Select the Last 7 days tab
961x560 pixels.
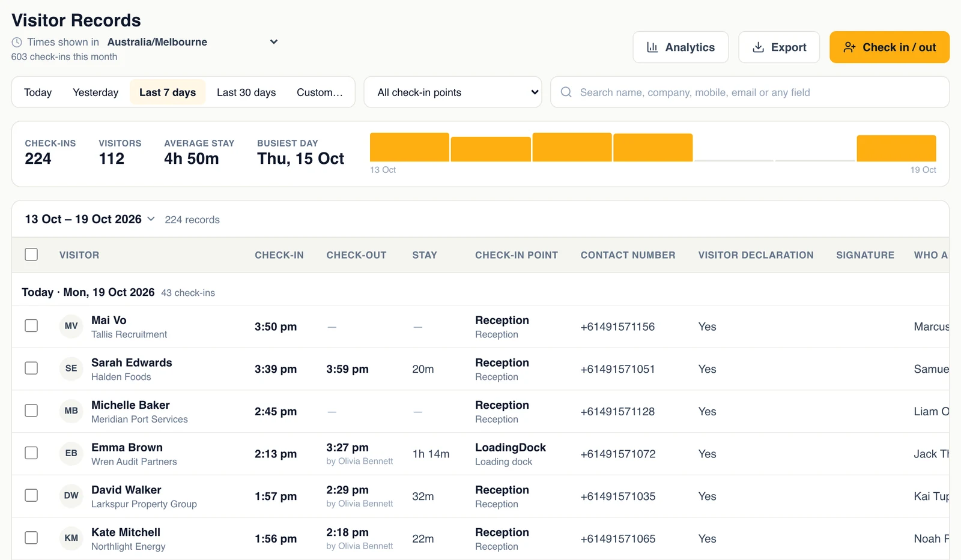click(x=168, y=92)
